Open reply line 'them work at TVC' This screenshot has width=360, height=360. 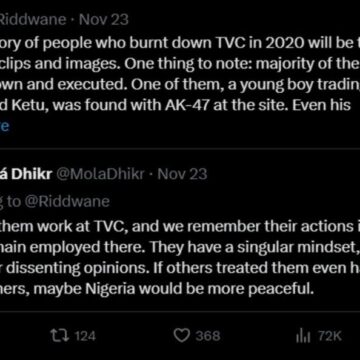(180, 226)
